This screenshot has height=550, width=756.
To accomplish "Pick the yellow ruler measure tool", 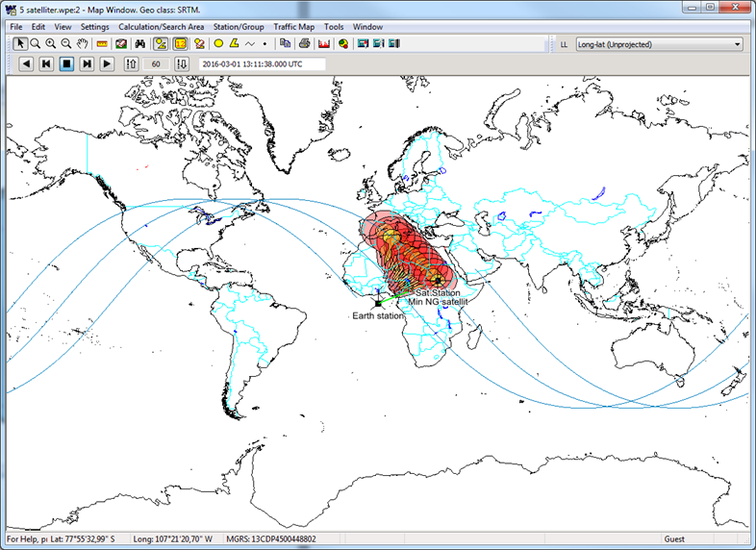I will point(102,44).
